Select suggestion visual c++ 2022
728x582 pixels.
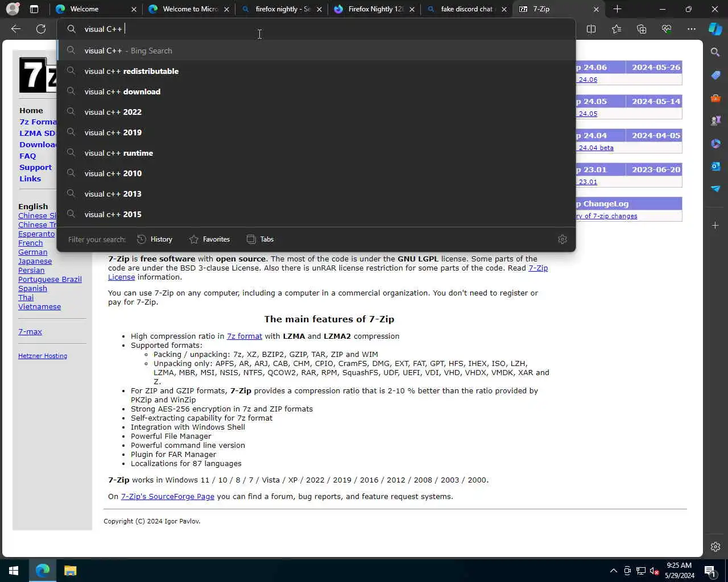pos(316,112)
